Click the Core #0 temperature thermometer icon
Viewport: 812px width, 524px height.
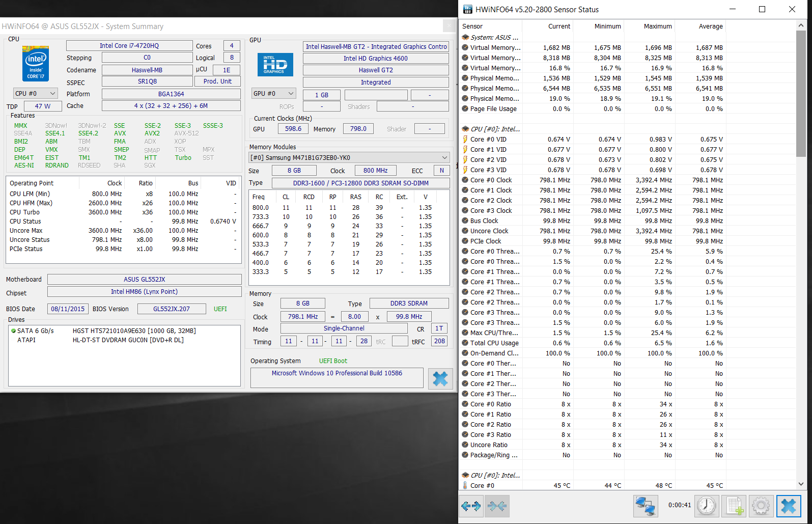465,485
